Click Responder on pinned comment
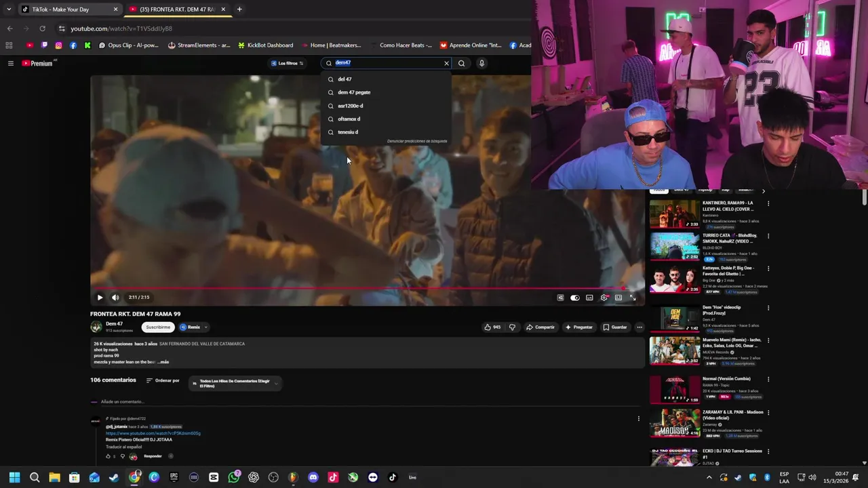The width and height of the screenshot is (868, 488). click(153, 456)
